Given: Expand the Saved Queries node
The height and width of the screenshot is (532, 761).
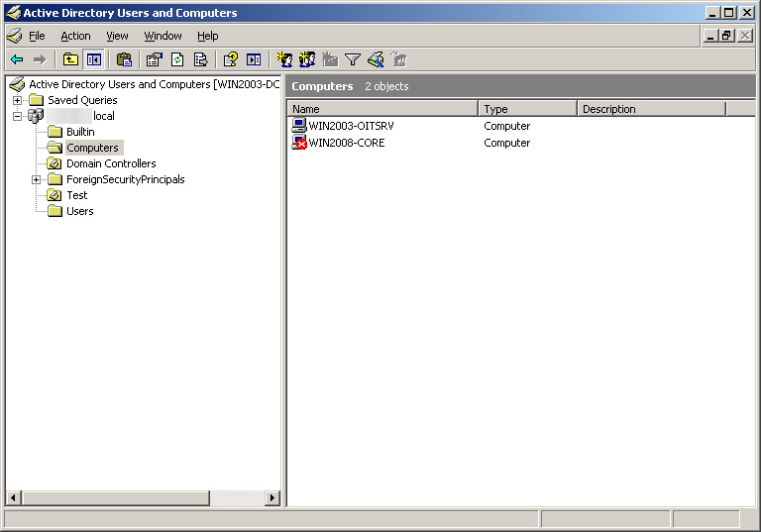Looking at the screenshot, I should (18, 100).
